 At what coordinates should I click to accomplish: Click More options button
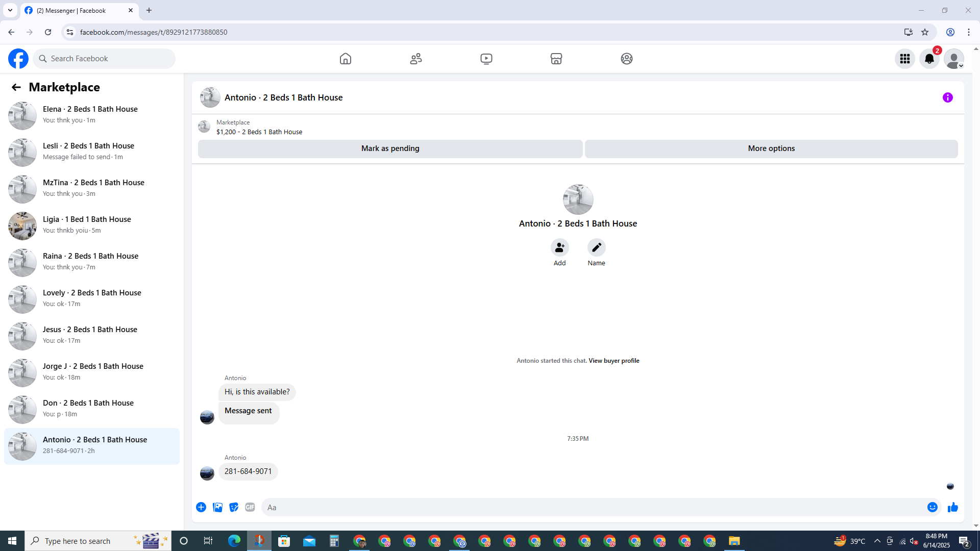pos(771,148)
